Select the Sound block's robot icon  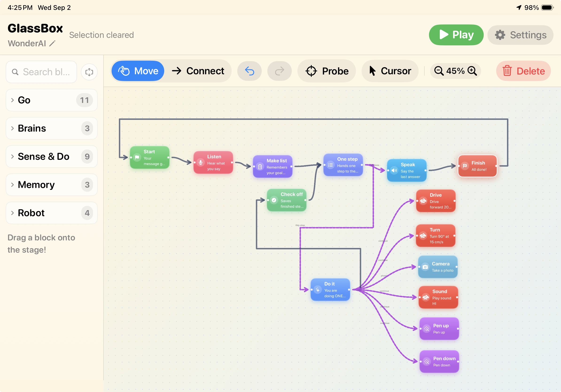click(x=426, y=297)
